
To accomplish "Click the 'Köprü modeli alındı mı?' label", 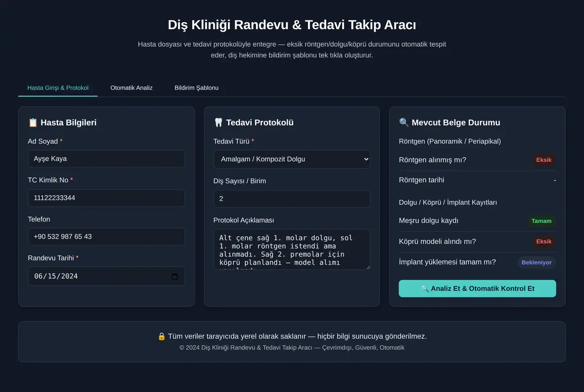I will point(438,241).
